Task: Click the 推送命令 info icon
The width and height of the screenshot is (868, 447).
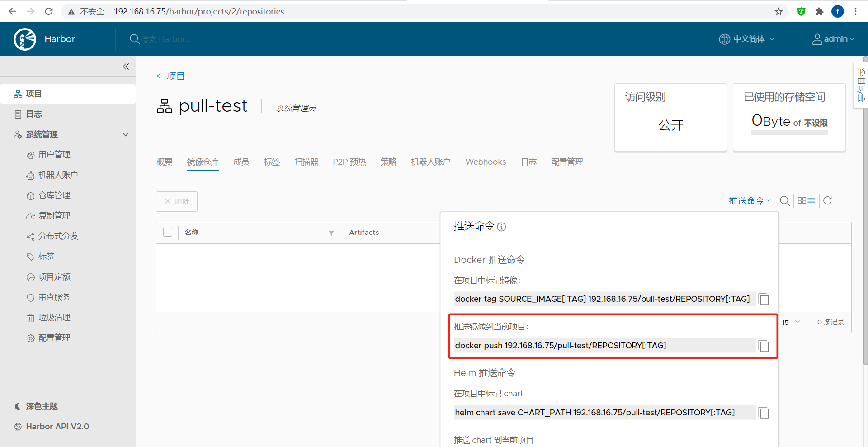Action: pyautogui.click(x=501, y=227)
